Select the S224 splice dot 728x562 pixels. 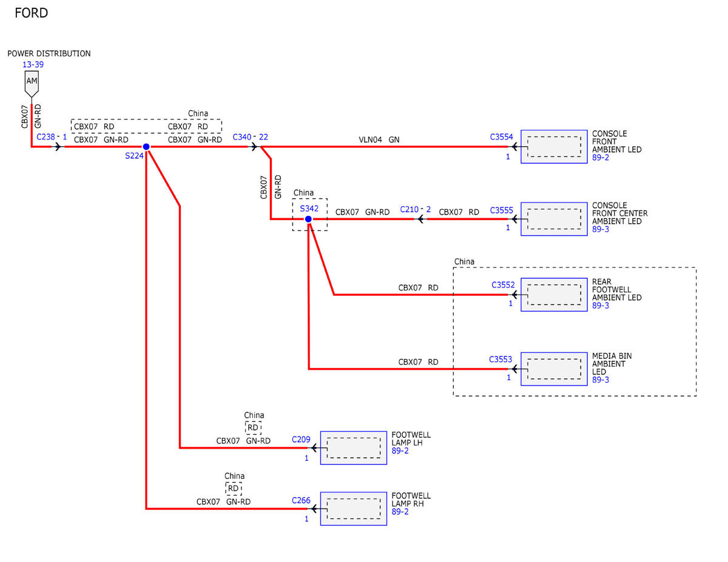[146, 147]
